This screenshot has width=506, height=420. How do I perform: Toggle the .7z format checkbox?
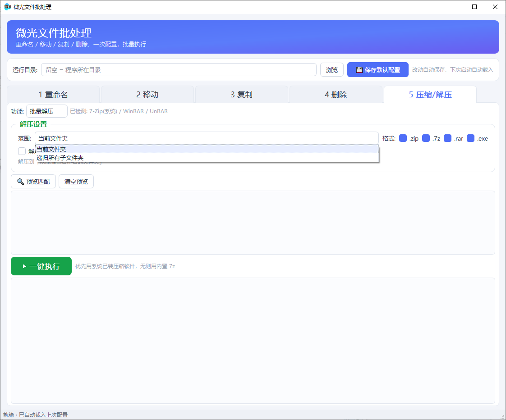[x=426, y=138]
